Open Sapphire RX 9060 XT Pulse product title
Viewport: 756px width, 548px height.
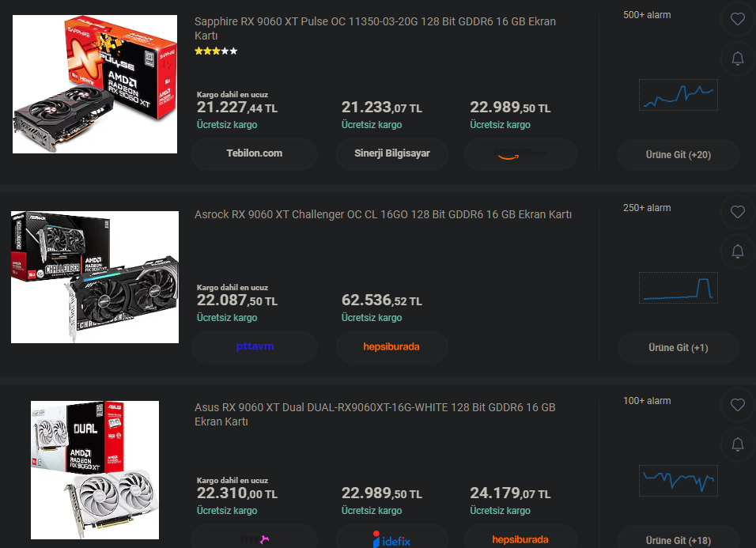click(x=375, y=28)
